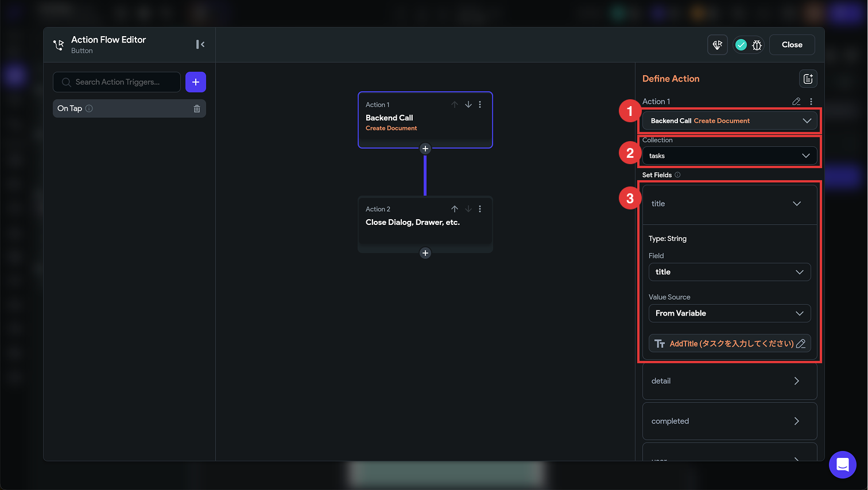
Task: Expand the detail field section
Action: pyautogui.click(x=729, y=381)
